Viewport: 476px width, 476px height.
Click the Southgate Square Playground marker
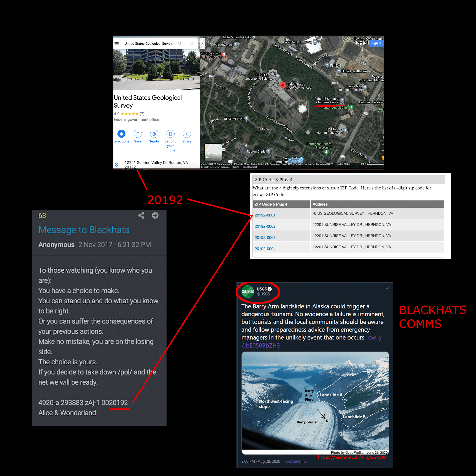326,152
